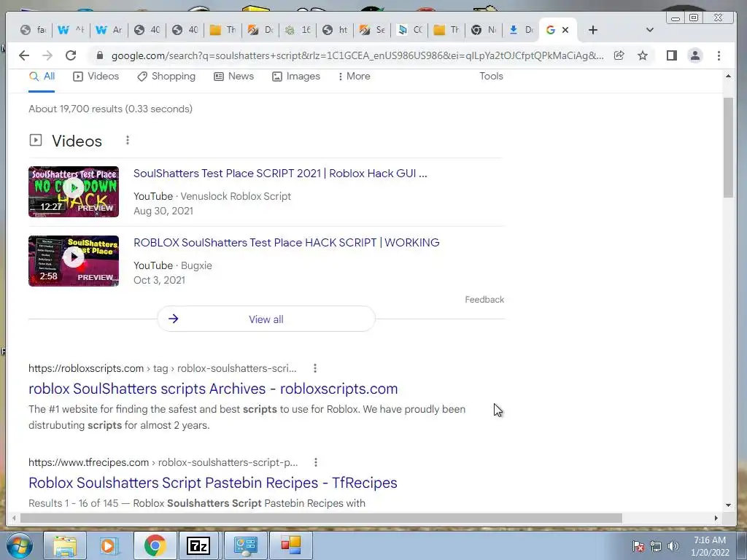Select the All search filter
747x560 pixels.
[42, 76]
